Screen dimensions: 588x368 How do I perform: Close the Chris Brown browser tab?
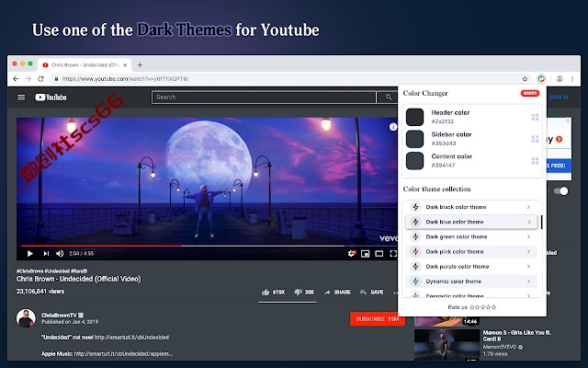125,65
